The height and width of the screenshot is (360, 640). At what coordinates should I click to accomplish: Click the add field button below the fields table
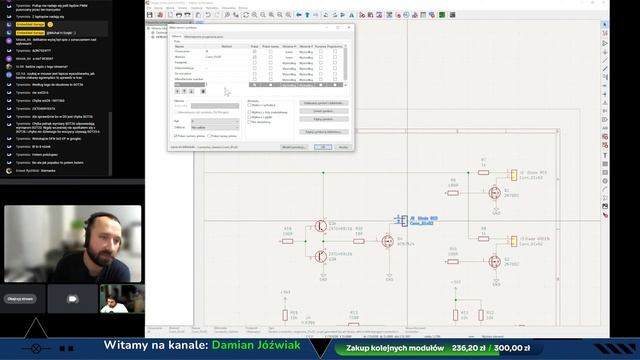[x=177, y=91]
